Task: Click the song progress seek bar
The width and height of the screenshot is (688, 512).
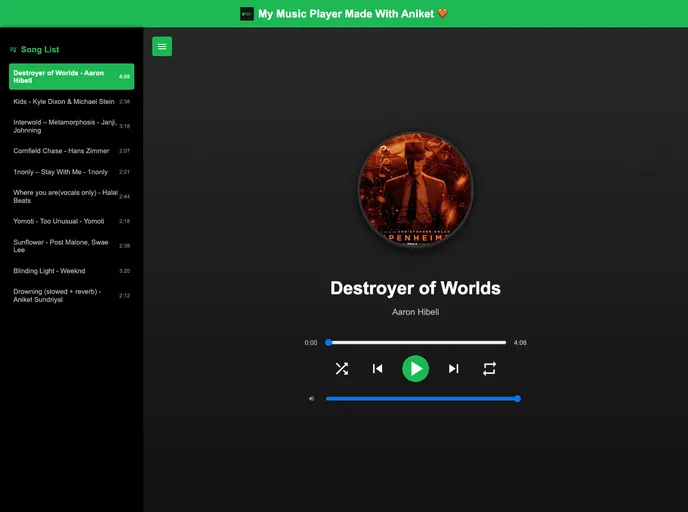Action: [x=416, y=343]
